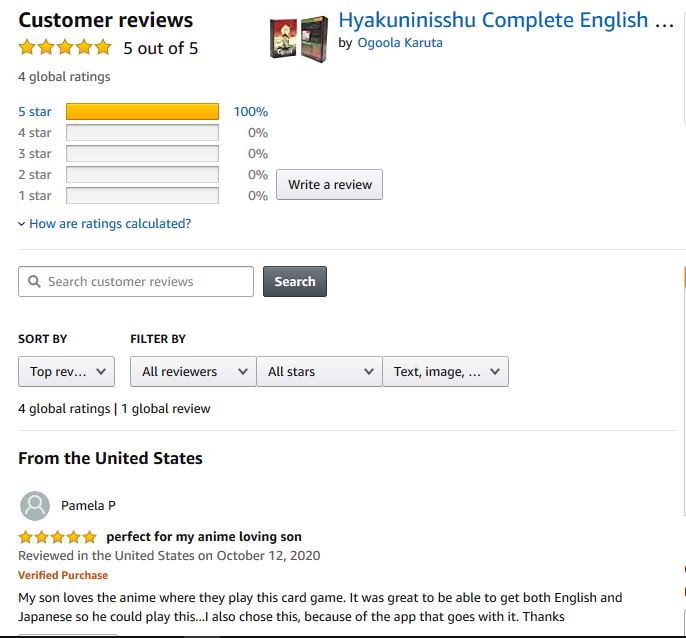Click the review's five-star rating icons
686x638 pixels.
[x=57, y=536]
